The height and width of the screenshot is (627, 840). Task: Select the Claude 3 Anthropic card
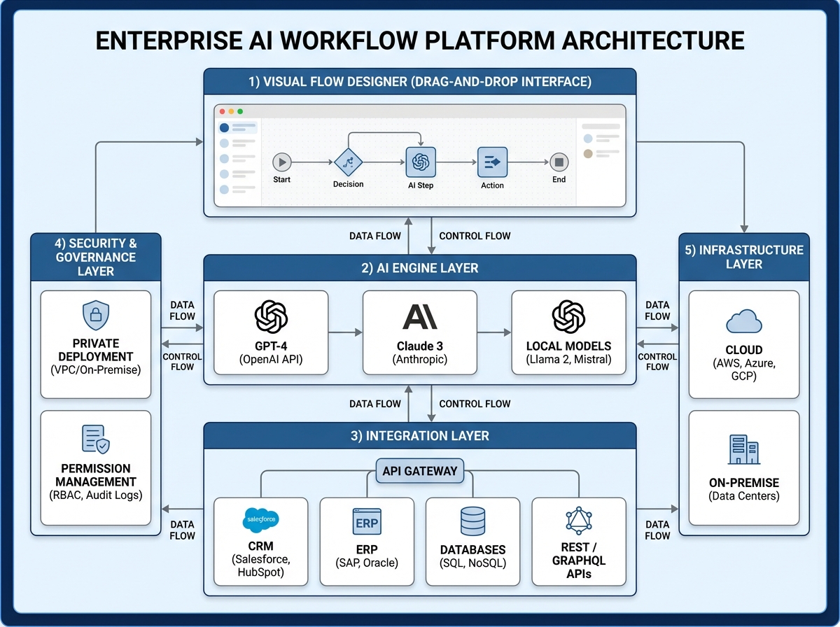pyautogui.click(x=420, y=332)
